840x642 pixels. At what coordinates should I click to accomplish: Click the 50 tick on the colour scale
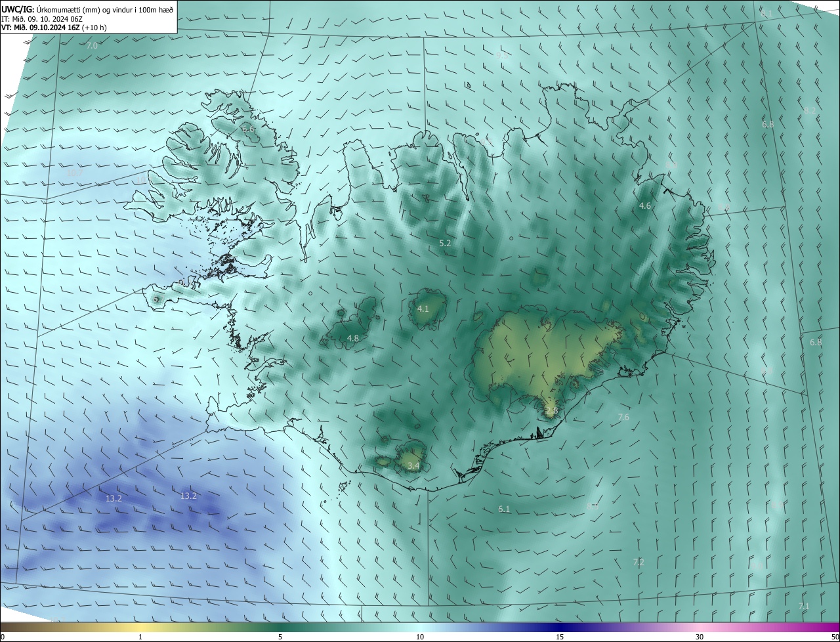pos(835,637)
